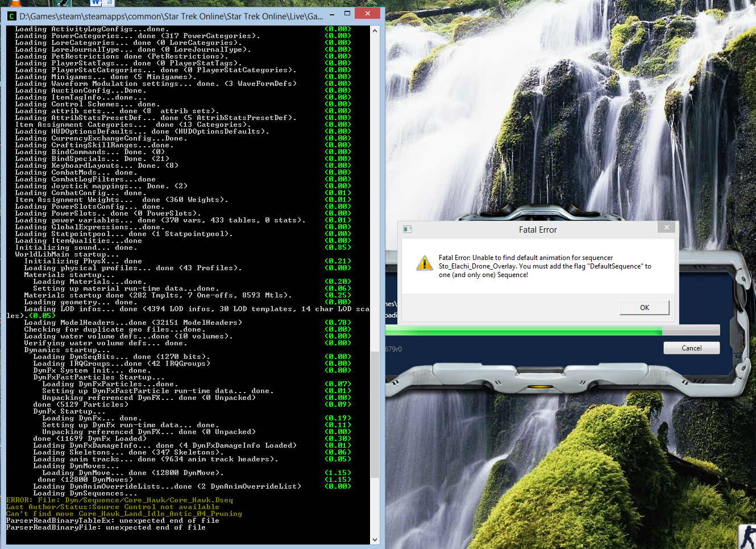This screenshot has height=549, width=756.
Task: Click the green loading progress bar
Action: [523, 331]
